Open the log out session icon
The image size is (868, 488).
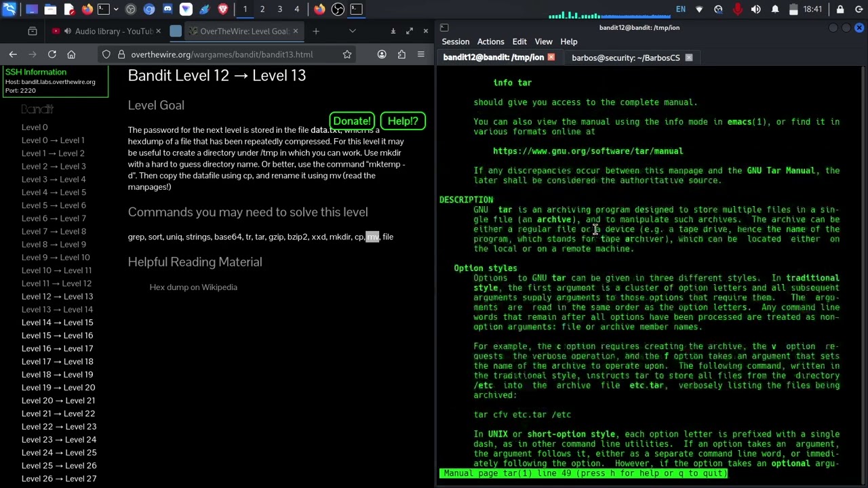point(859,9)
